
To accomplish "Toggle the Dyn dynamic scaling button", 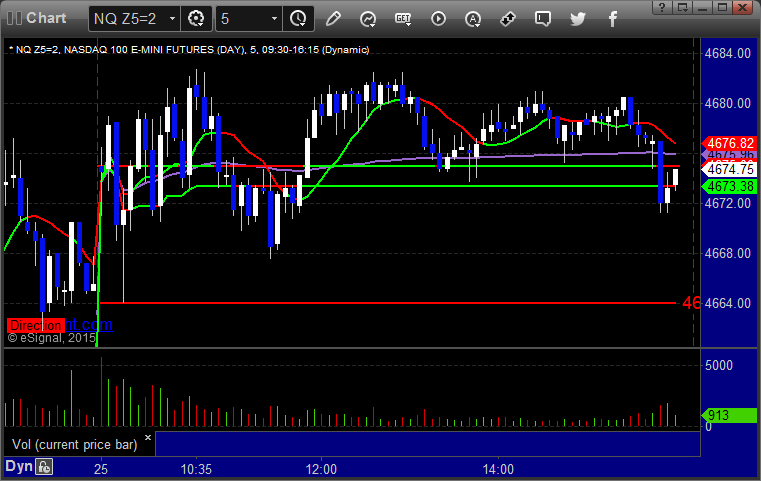I will (19, 466).
